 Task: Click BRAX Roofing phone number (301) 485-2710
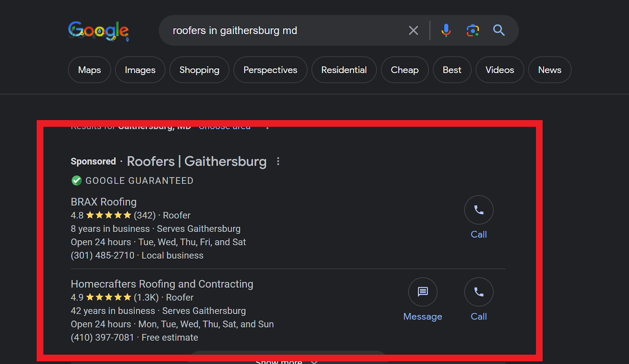coord(103,256)
